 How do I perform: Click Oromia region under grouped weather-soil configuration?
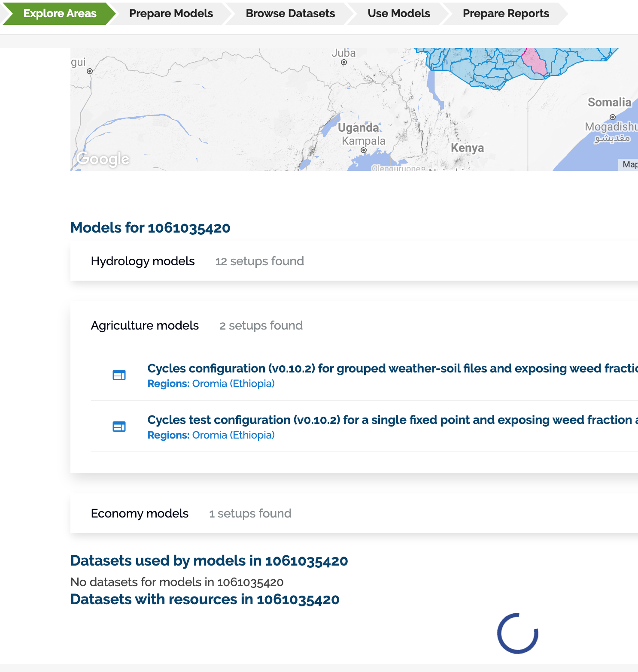pos(234,384)
